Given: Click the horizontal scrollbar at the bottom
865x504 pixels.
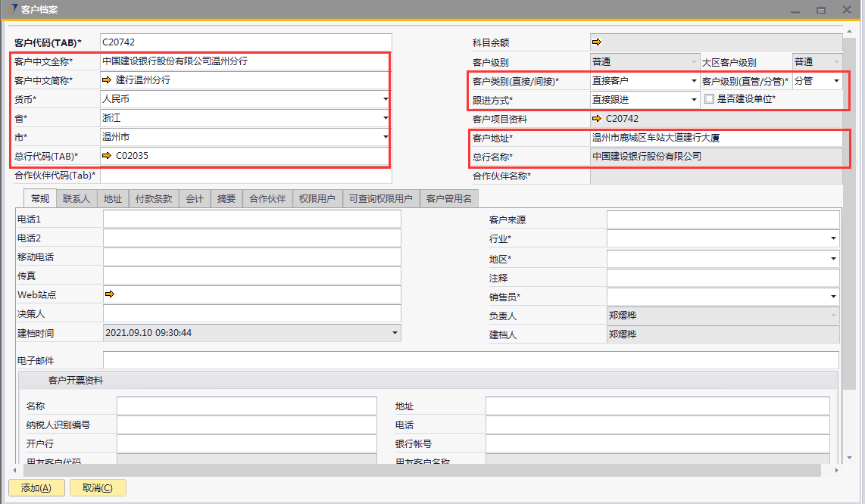Looking at the screenshot, I should pyautogui.click(x=417, y=471).
